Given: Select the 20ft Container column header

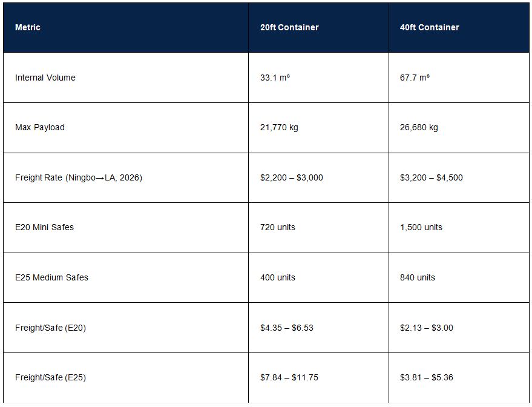Looking at the screenshot, I should (x=289, y=27).
